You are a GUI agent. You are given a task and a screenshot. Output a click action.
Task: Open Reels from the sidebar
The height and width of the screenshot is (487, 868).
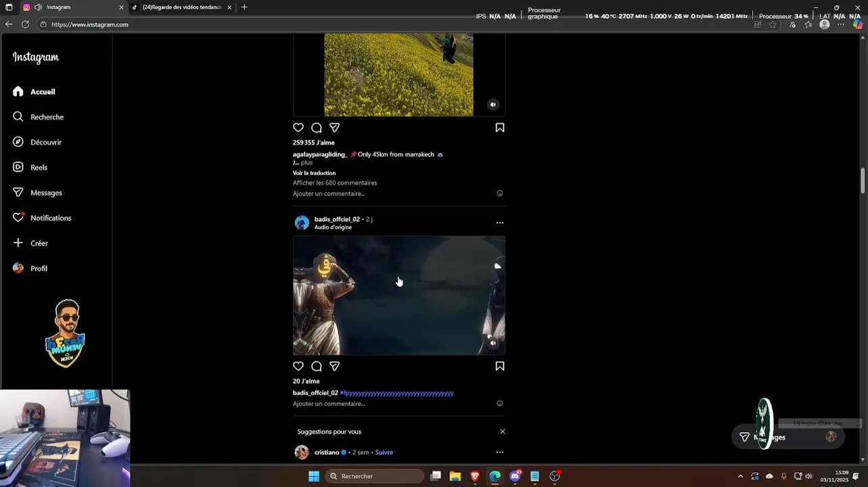(30, 167)
